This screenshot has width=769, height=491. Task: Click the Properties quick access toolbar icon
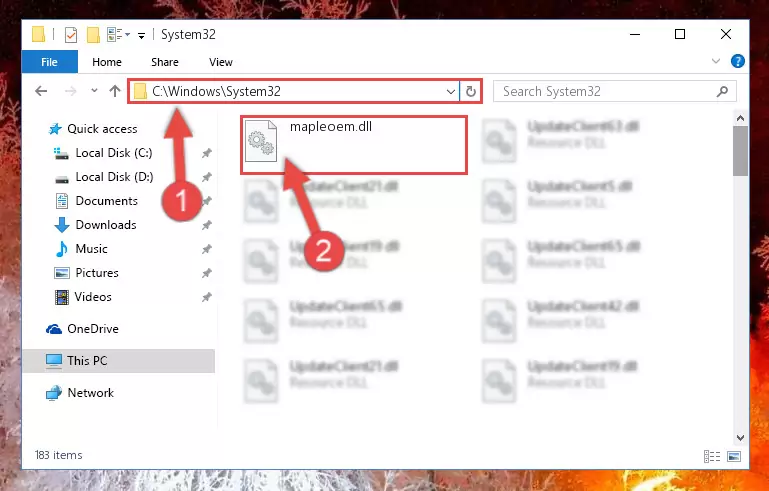click(71, 34)
